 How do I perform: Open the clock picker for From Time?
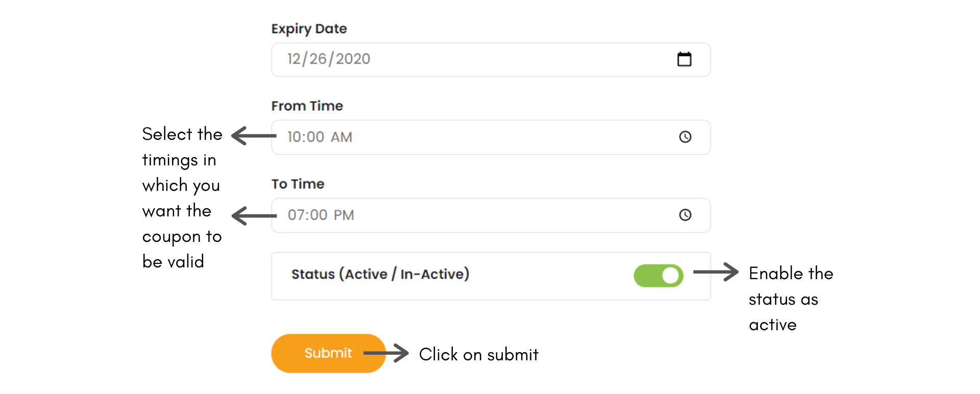(x=685, y=137)
